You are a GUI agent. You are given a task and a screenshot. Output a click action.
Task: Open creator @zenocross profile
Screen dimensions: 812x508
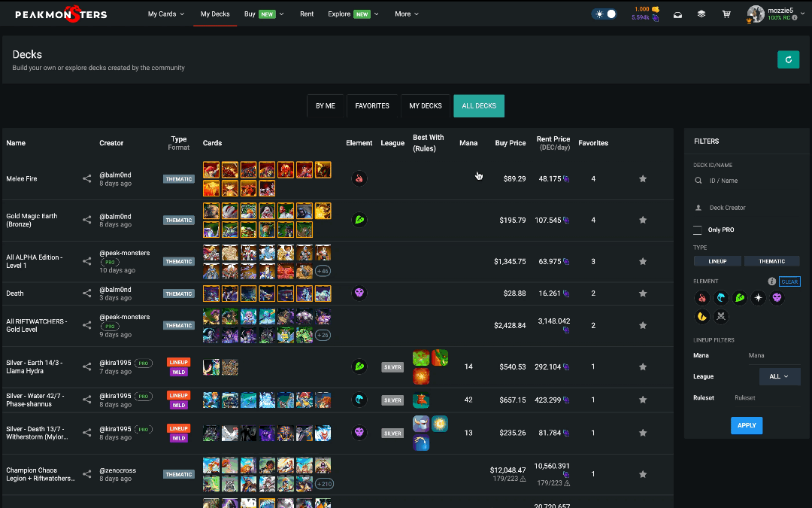[x=117, y=470]
